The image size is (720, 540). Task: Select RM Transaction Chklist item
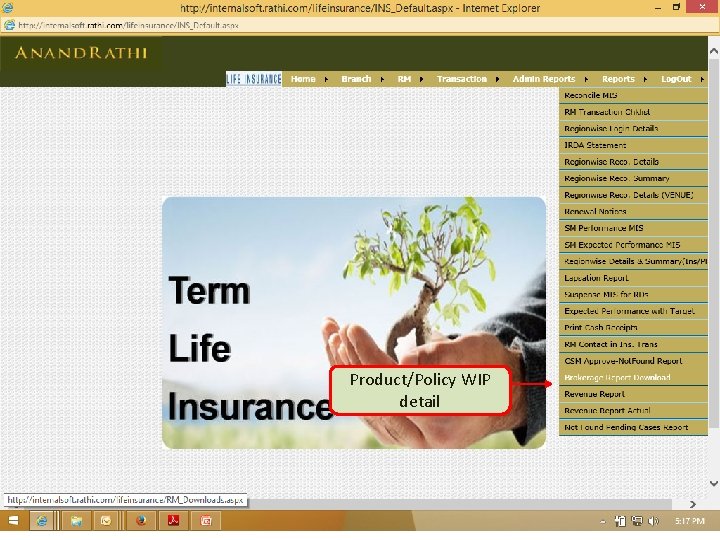coord(633,112)
